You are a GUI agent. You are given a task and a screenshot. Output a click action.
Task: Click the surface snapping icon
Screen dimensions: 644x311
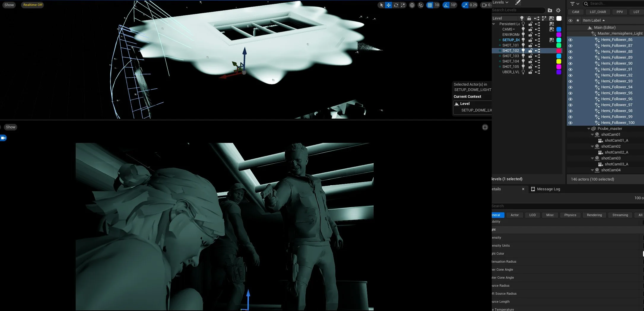pos(421,5)
